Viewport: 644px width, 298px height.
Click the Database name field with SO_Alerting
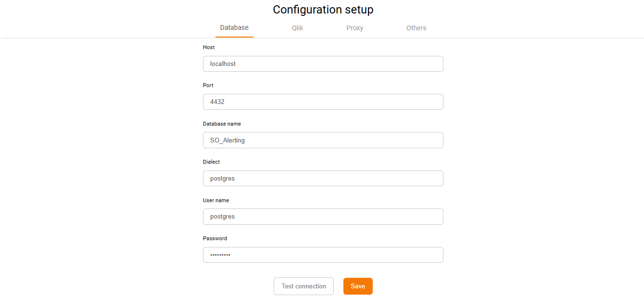[x=323, y=140]
